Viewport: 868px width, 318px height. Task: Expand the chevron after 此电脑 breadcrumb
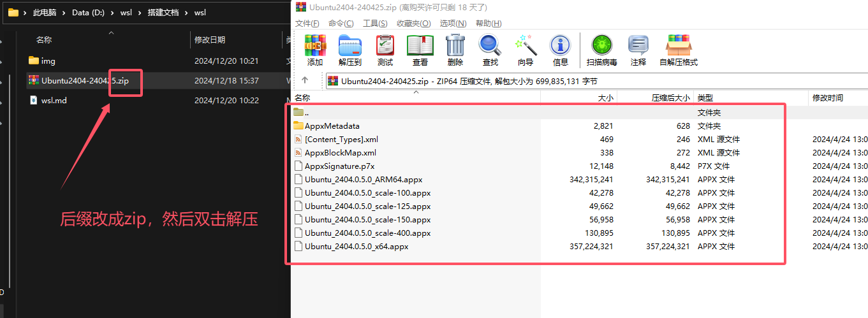(x=65, y=12)
